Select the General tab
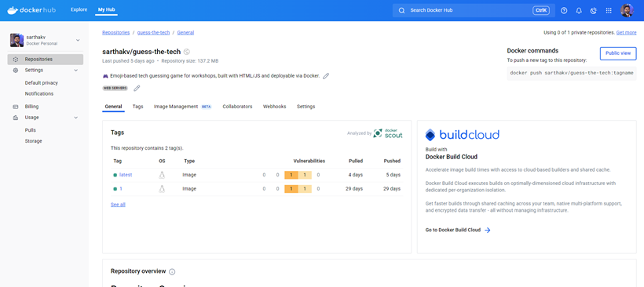 [x=113, y=107]
